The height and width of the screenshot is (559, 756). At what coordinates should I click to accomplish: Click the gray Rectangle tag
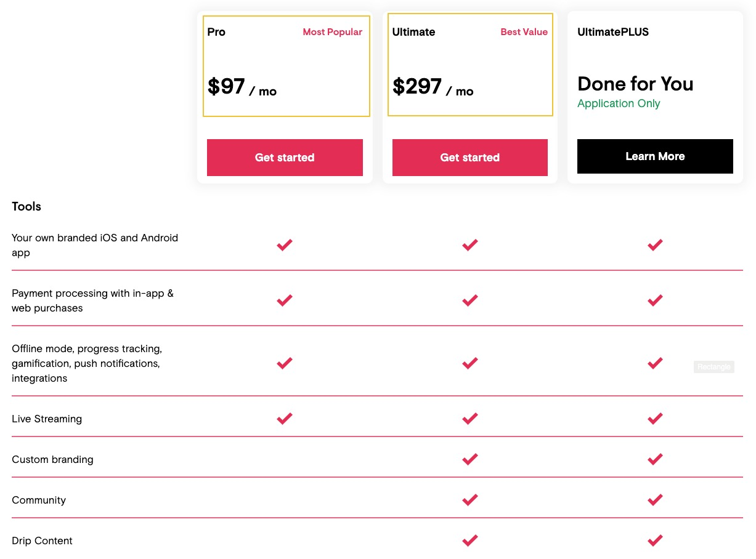714,367
